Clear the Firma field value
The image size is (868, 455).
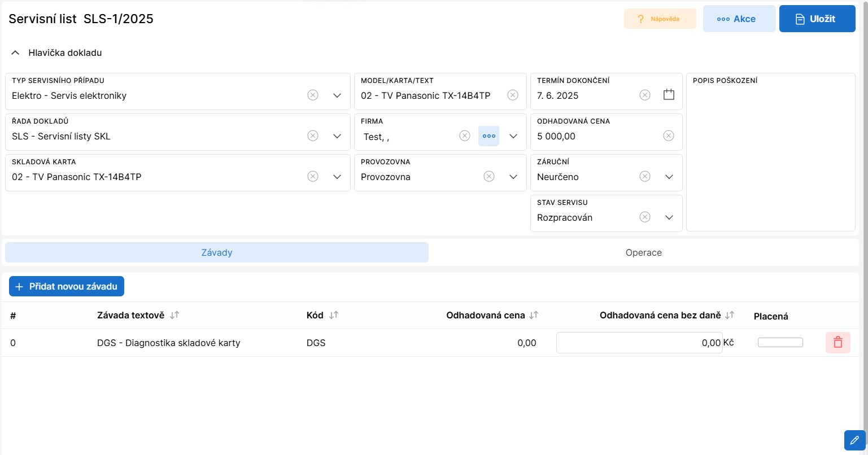click(465, 135)
